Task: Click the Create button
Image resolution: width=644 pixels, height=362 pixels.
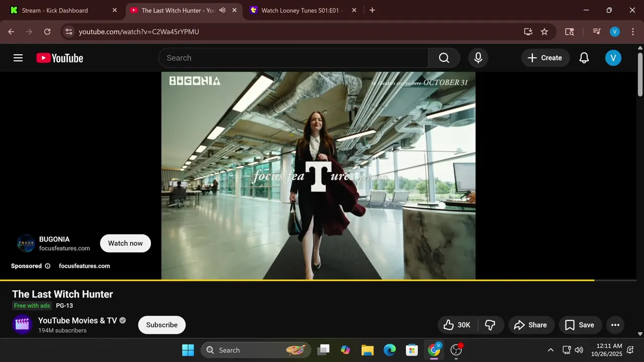Action: [x=545, y=58]
